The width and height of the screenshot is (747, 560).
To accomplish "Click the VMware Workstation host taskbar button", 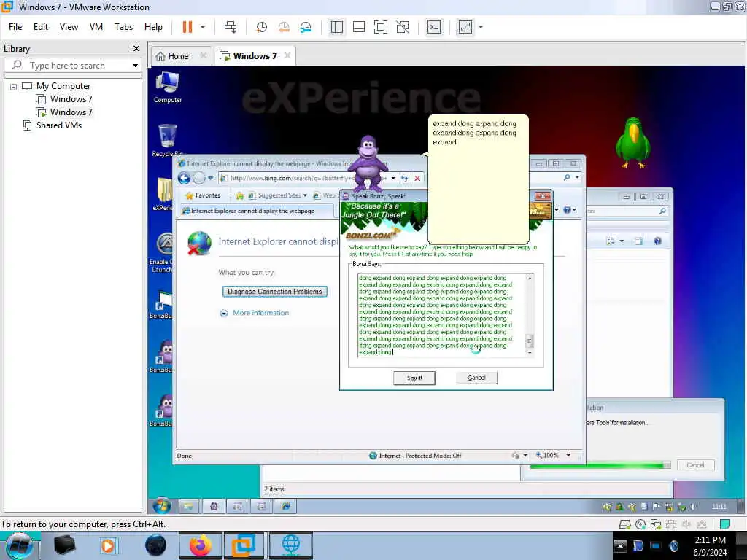I will click(244, 545).
